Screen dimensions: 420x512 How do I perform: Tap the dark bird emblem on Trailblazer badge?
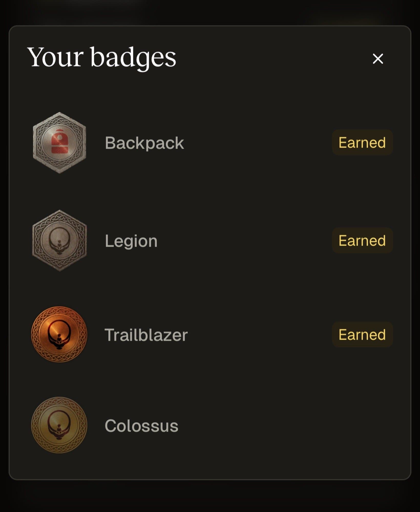59,336
